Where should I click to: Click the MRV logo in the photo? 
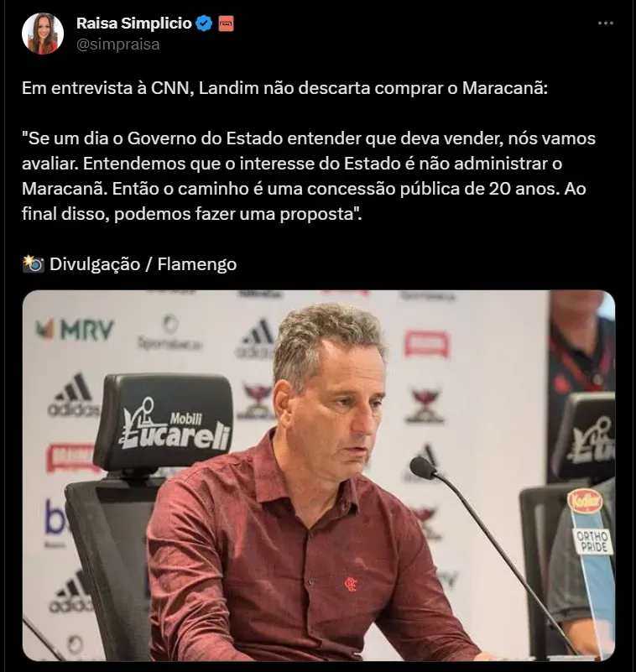pyautogui.click(x=75, y=329)
